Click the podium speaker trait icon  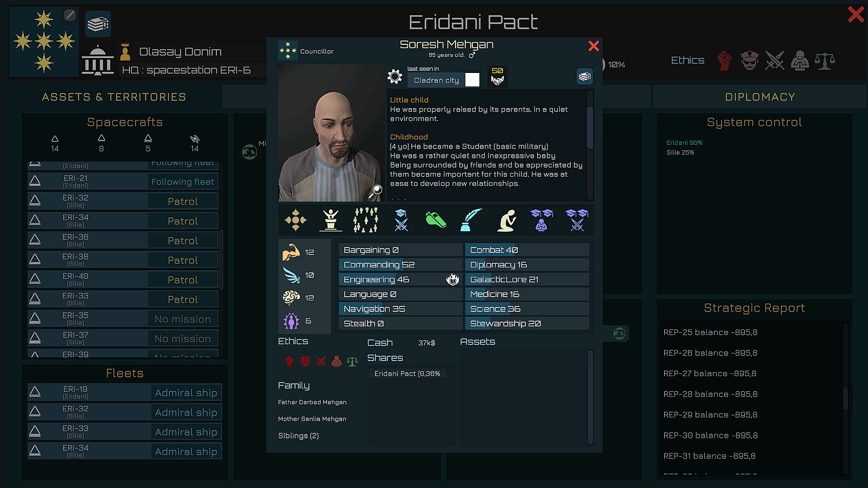tap(330, 220)
